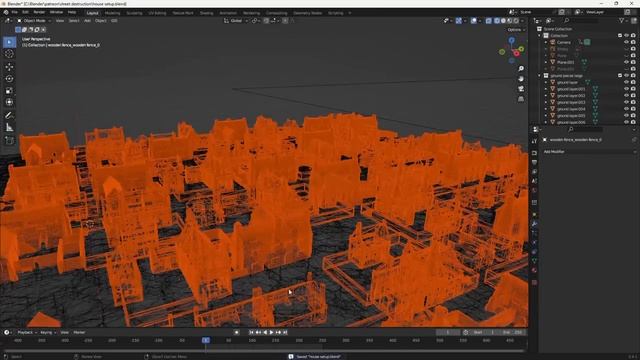
Task: Open Playback dropdown in timeline
Action: [x=27, y=332]
